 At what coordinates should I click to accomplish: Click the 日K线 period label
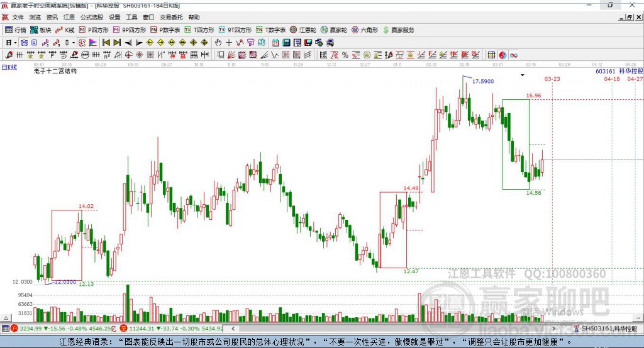9,67
